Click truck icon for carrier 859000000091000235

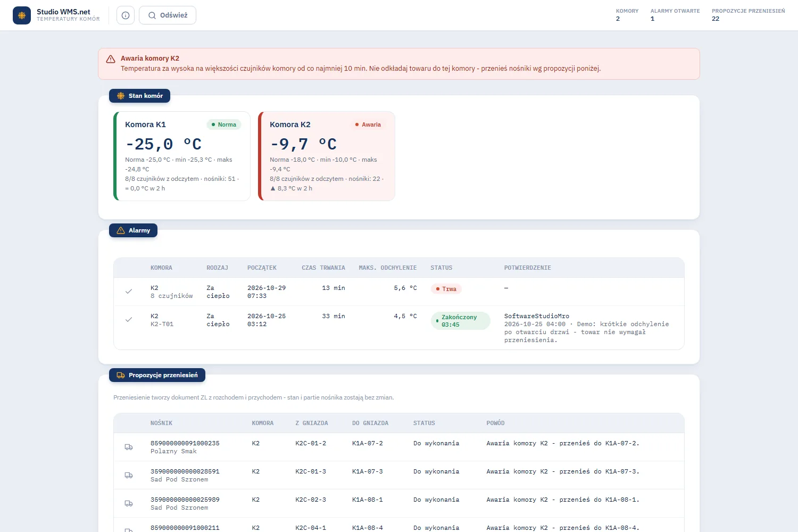pos(129,447)
